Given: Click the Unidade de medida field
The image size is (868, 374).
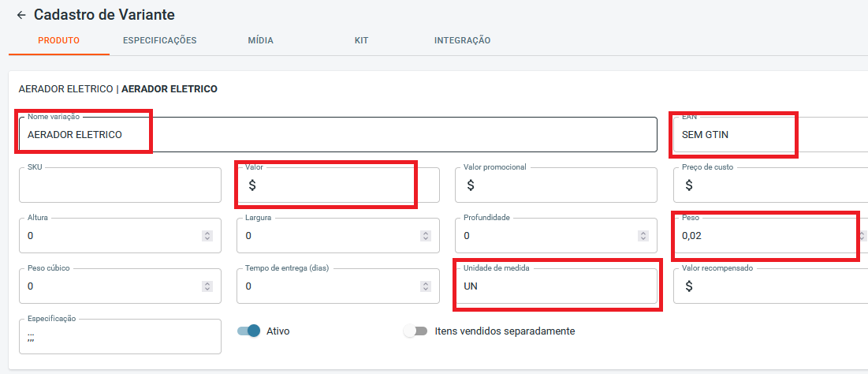Looking at the screenshot, I should click(556, 286).
